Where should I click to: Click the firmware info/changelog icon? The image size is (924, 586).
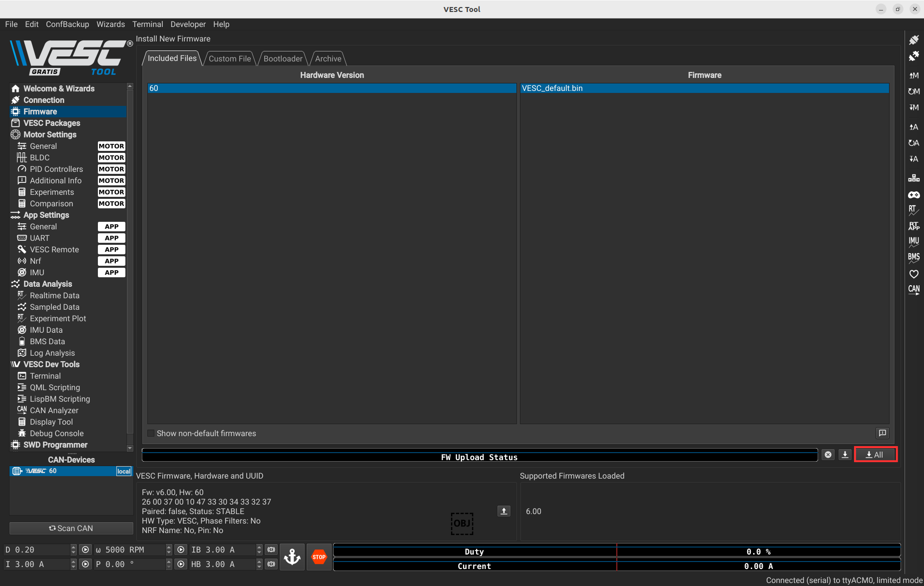point(883,433)
